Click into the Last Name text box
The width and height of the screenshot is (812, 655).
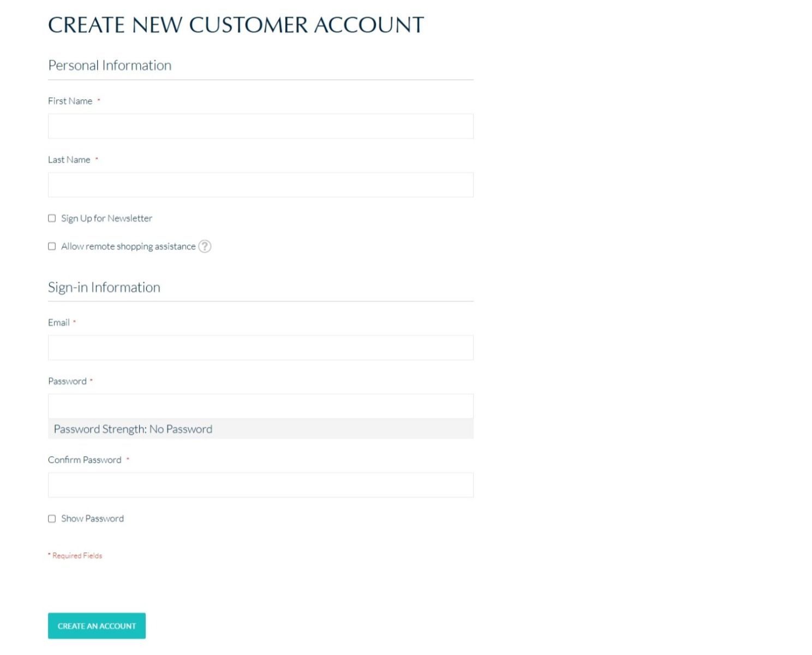point(260,185)
